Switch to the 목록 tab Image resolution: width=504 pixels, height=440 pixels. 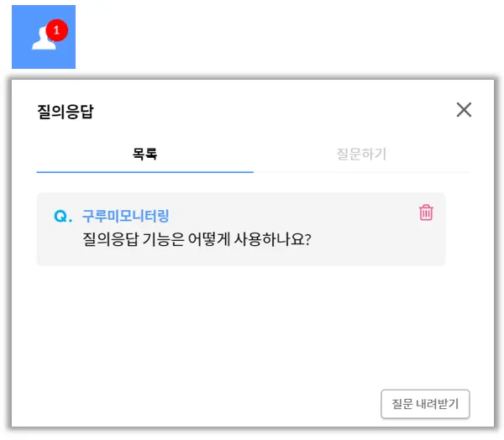pyautogui.click(x=144, y=154)
